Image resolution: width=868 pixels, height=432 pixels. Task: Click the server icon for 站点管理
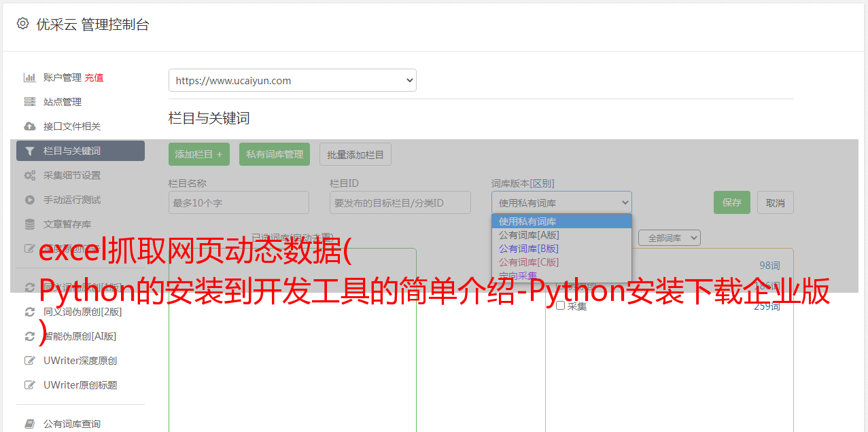(x=29, y=102)
